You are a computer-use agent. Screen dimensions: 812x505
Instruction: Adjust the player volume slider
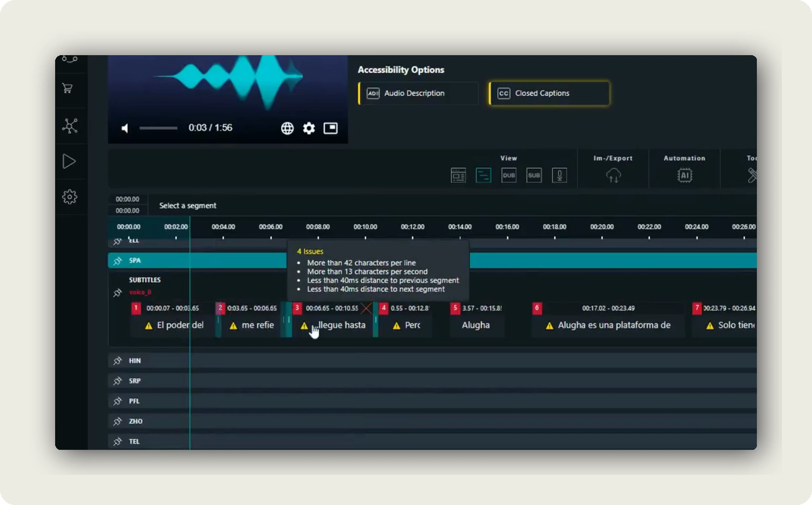(158, 128)
